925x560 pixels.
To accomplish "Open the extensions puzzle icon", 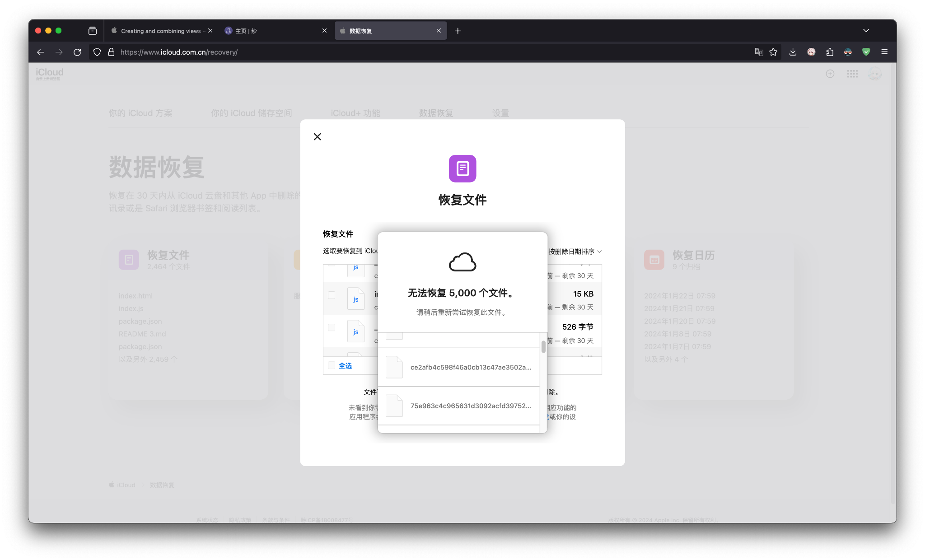I will (x=830, y=52).
